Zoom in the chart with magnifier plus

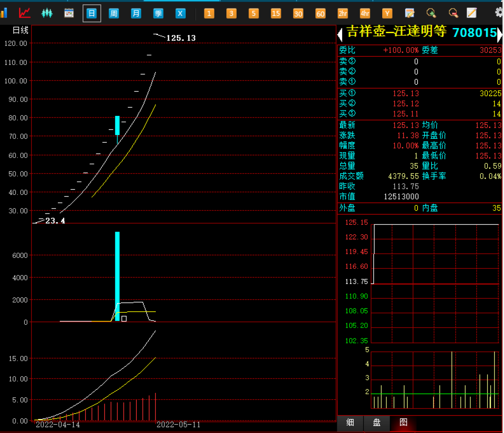[x=431, y=13]
